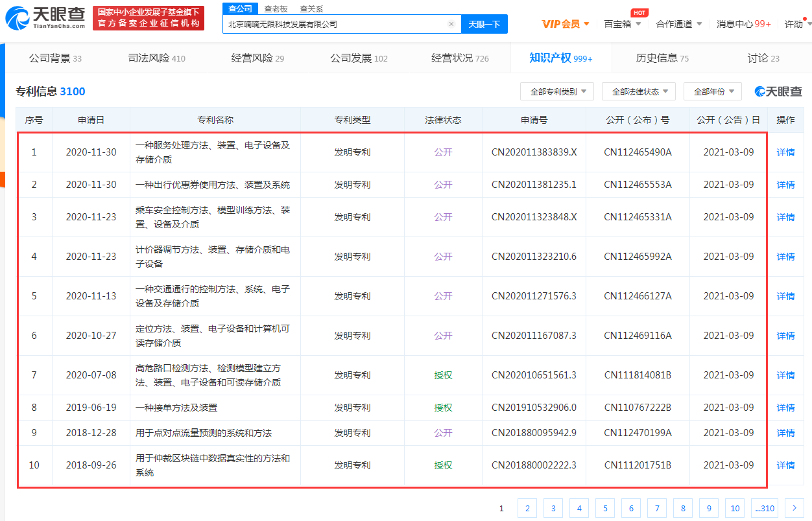This screenshot has width=812, height=521.
Task: Open the VIP会员 dropdown
Action: pos(566,24)
